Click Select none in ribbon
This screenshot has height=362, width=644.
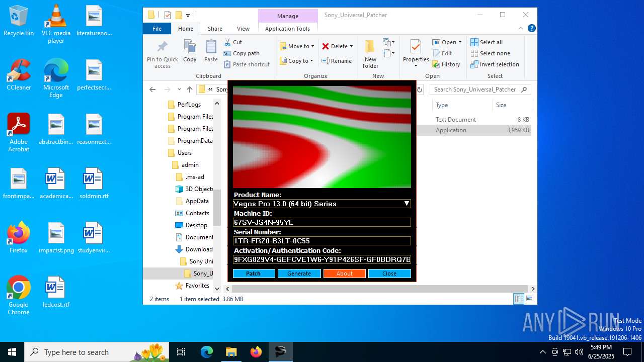490,53
